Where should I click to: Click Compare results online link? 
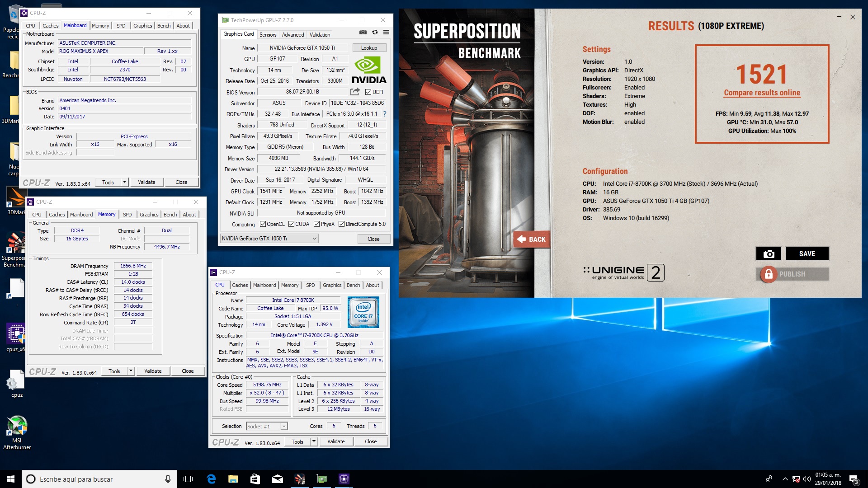[x=762, y=93]
